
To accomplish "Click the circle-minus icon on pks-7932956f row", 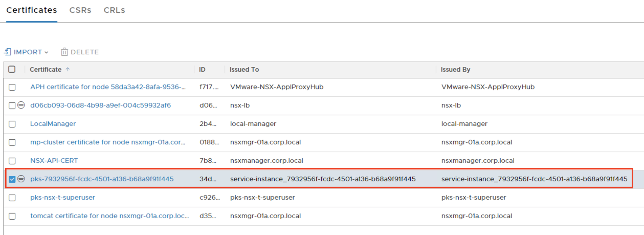I will (x=21, y=179).
